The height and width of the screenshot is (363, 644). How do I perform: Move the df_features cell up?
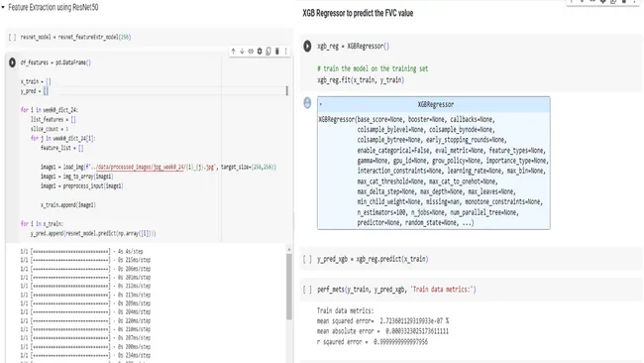(233, 52)
